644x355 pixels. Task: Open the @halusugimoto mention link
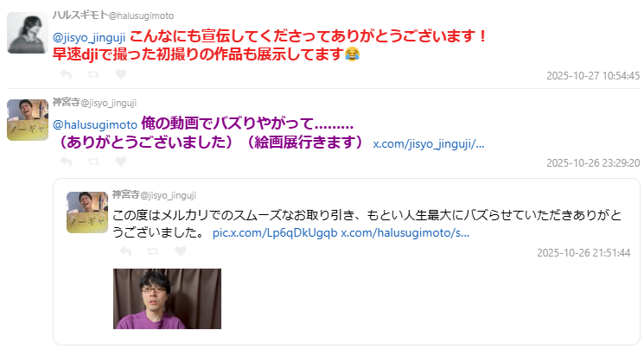point(95,124)
